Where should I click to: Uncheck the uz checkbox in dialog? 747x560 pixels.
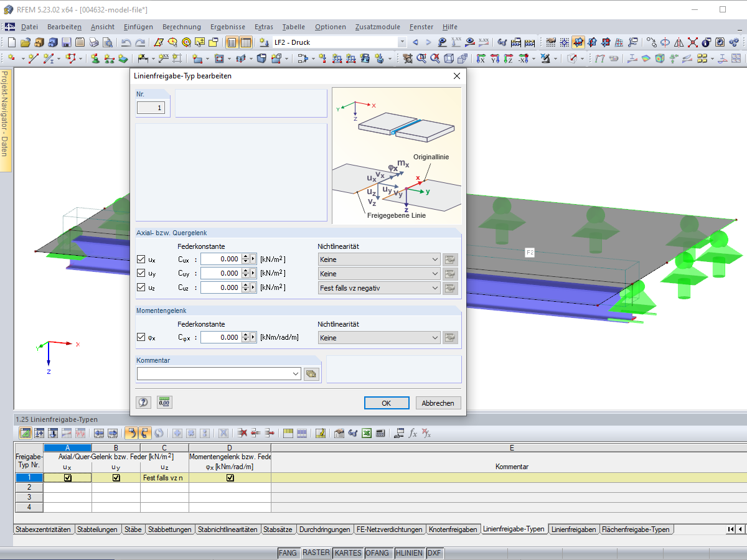pyautogui.click(x=141, y=287)
